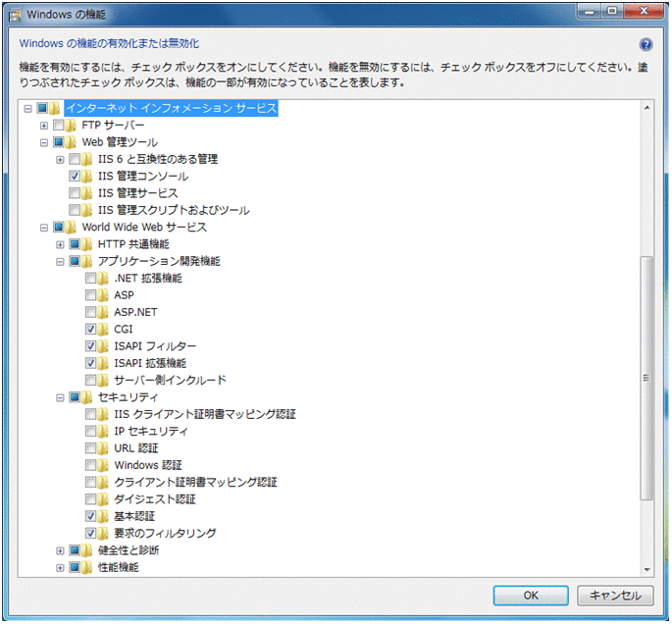Expand the FTP サーバー node
The width and height of the screenshot is (672, 624).
[x=44, y=126]
